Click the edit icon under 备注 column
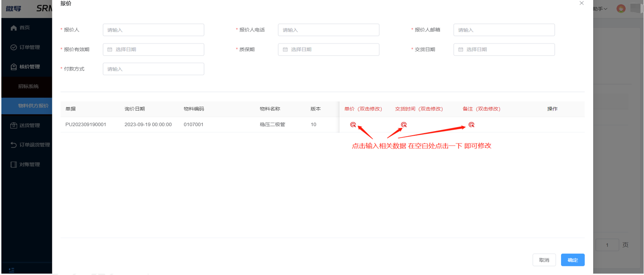Image resolution: width=644 pixels, height=275 pixels. [471, 124]
